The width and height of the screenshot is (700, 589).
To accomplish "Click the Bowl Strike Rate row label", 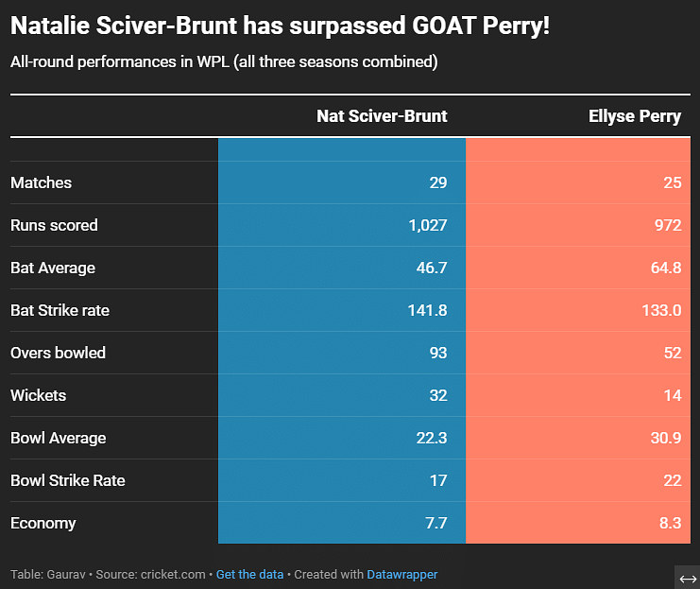I will (x=68, y=480).
